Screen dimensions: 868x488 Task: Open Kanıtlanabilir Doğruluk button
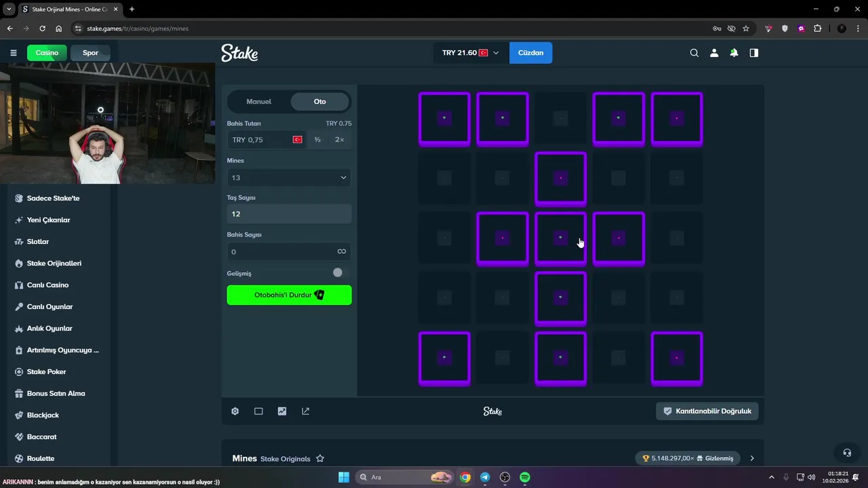pos(707,411)
